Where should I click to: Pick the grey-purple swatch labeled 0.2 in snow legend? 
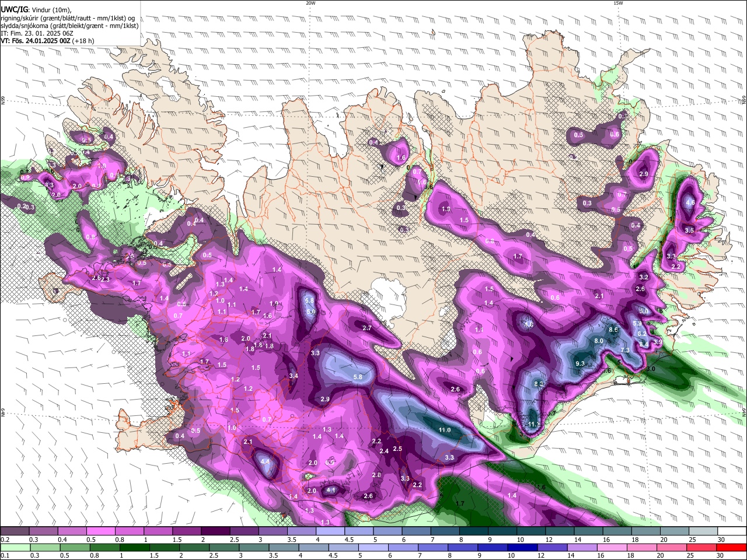coord(15,531)
